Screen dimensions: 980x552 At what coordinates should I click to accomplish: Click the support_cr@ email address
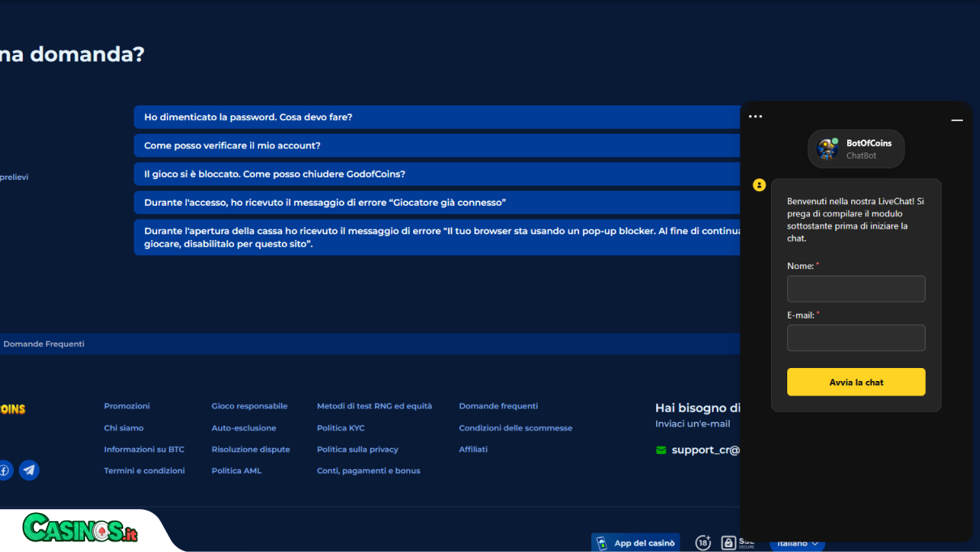[x=705, y=450]
